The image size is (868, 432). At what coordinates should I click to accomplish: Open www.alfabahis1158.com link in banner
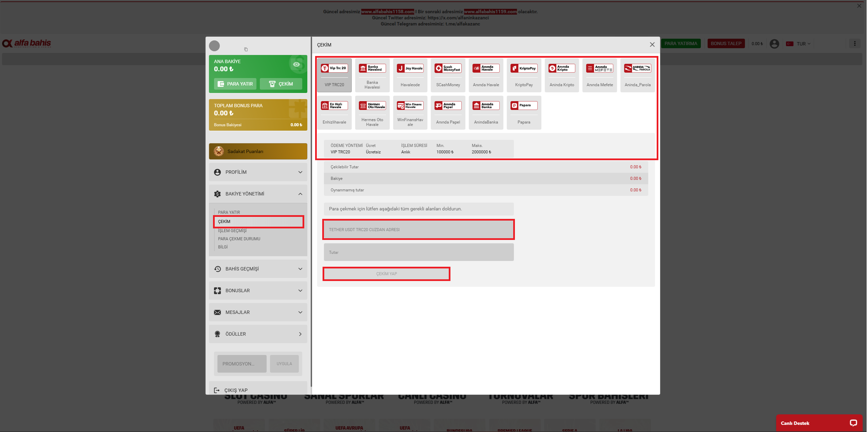tap(387, 12)
